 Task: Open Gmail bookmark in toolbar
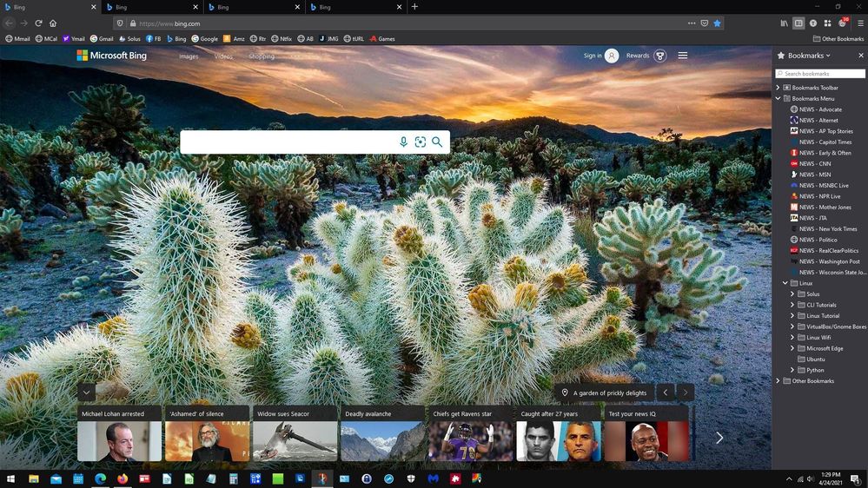tap(102, 39)
